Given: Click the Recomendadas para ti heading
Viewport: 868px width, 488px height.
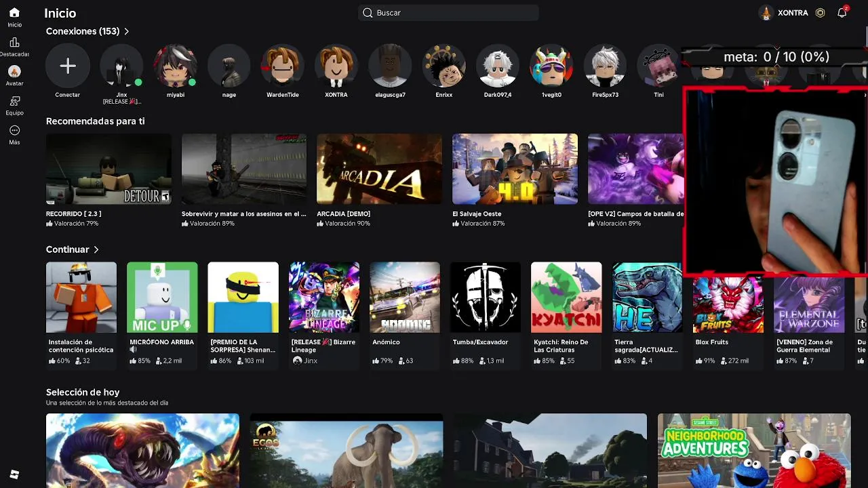Looking at the screenshot, I should 96,121.
